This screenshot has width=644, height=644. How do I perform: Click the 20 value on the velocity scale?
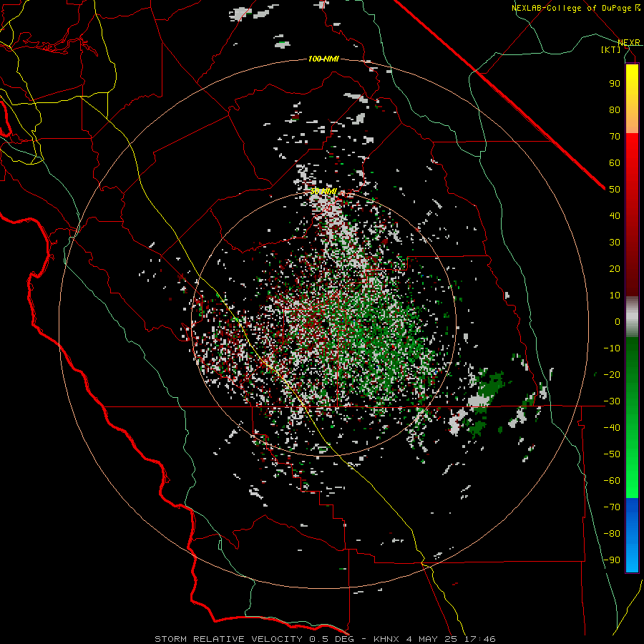(615, 268)
